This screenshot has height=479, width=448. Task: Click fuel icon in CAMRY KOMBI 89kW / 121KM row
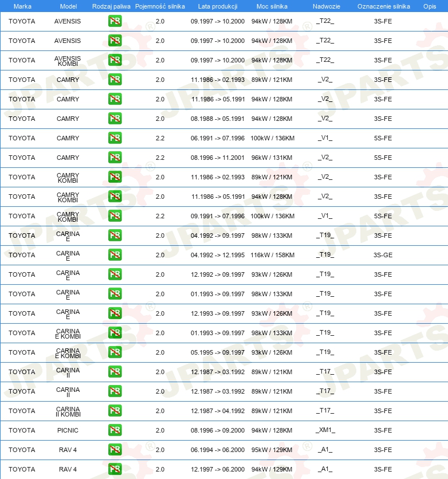(x=115, y=177)
